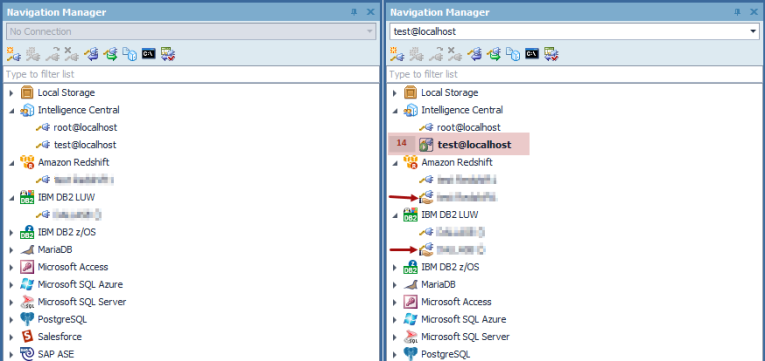Screen dimensions: 765x361
Task: Click the SAP ASE icon in left panel
Action: pos(27,354)
